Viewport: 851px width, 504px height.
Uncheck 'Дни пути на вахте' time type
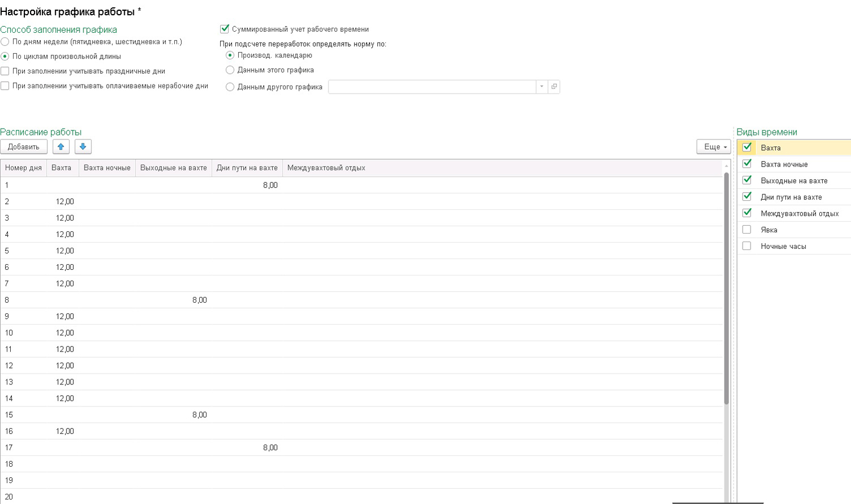747,197
